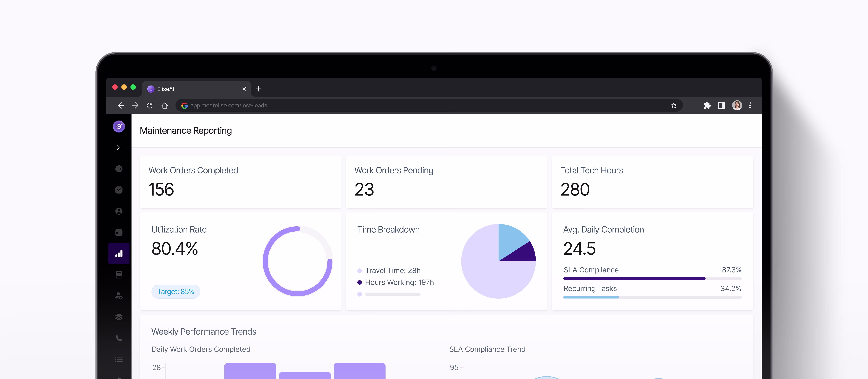Select the EliseAI browser tab
The height and width of the screenshot is (379, 868).
point(196,89)
